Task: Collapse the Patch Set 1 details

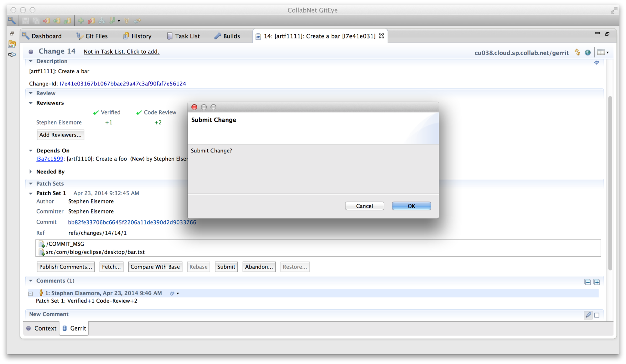Action: 31,193
